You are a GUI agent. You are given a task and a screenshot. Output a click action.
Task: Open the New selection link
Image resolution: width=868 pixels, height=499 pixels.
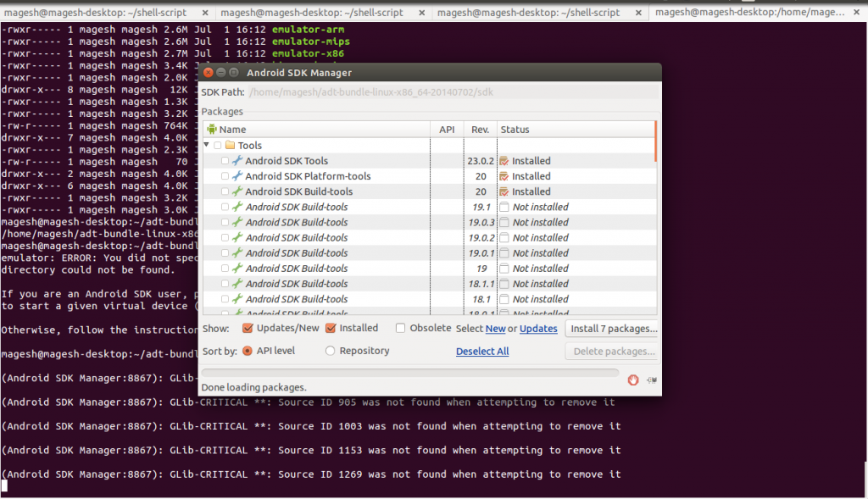tap(495, 328)
